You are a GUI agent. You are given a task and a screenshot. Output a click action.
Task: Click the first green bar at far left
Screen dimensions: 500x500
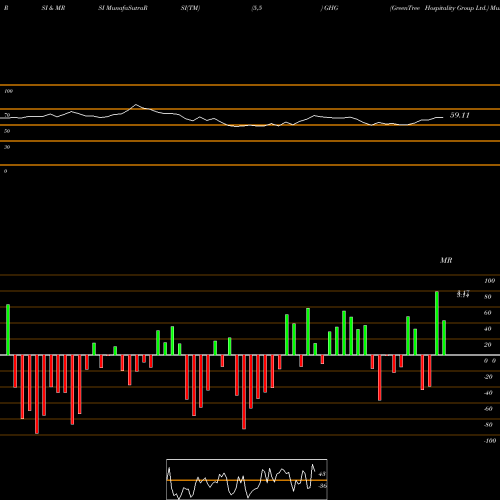[x=8, y=330]
